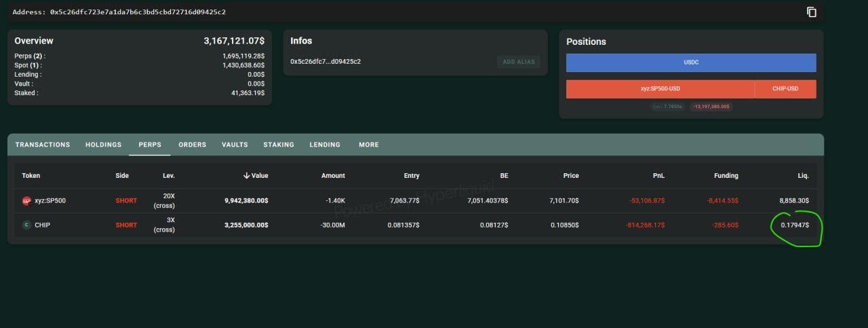Open the Lending tab
The height and width of the screenshot is (328, 868).
coord(325,145)
